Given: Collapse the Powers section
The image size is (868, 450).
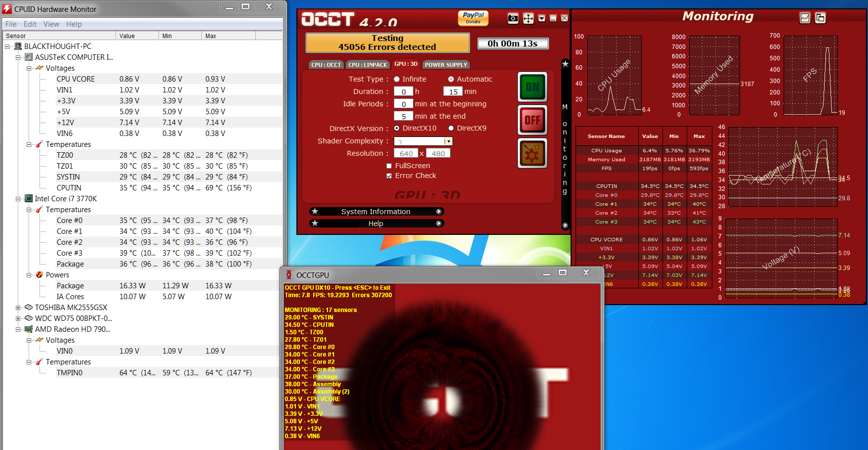Looking at the screenshot, I should [29, 275].
